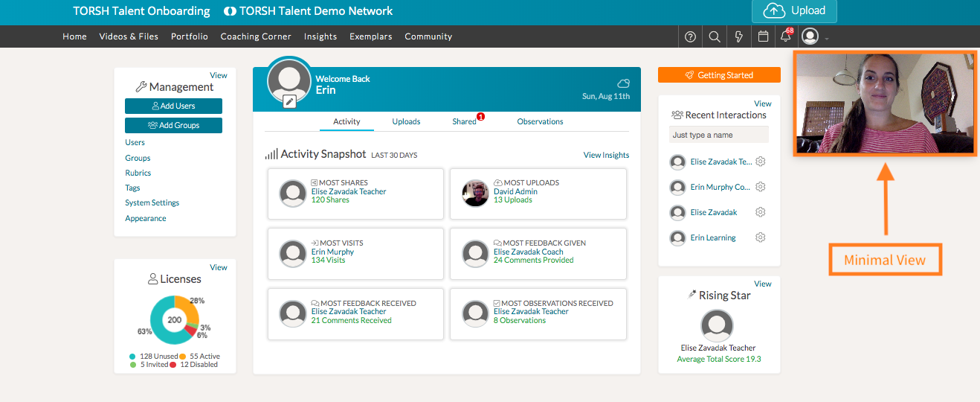
Task: Click the orange Getting Started button
Action: (x=719, y=75)
